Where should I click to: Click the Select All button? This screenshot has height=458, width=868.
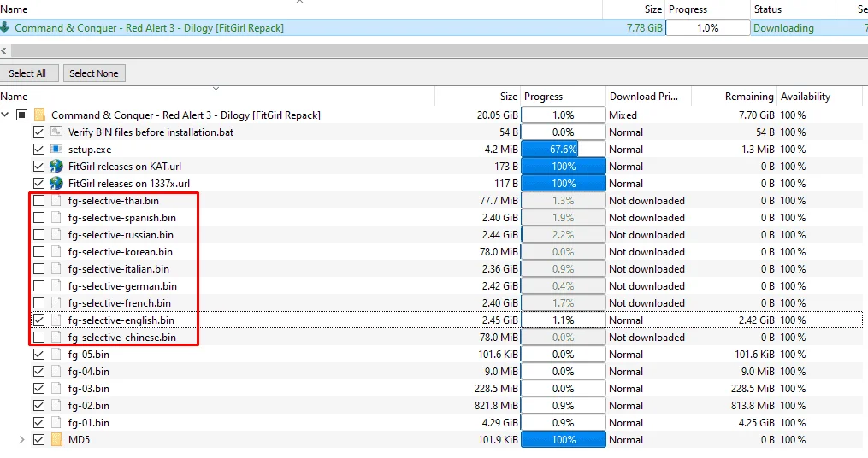click(27, 73)
